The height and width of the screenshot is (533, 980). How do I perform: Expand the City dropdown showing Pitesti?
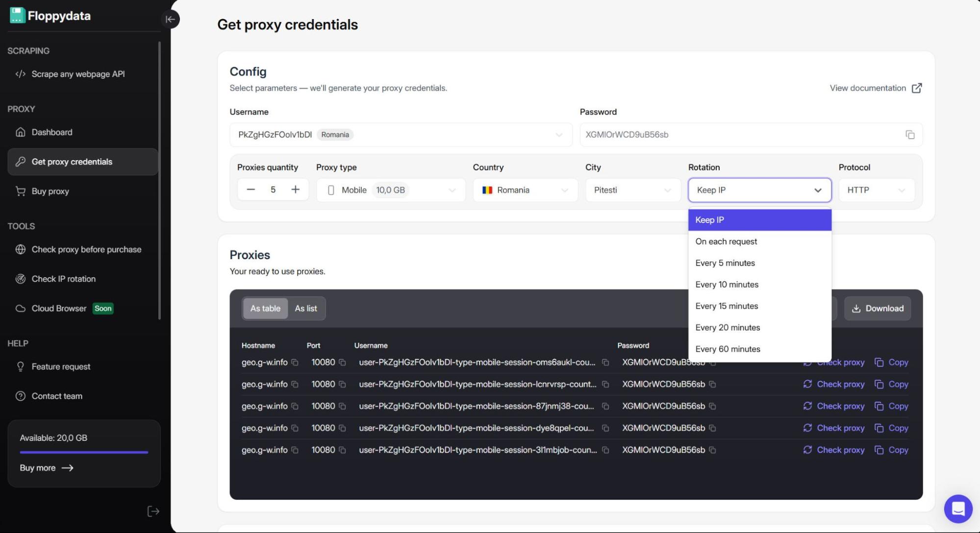632,190
